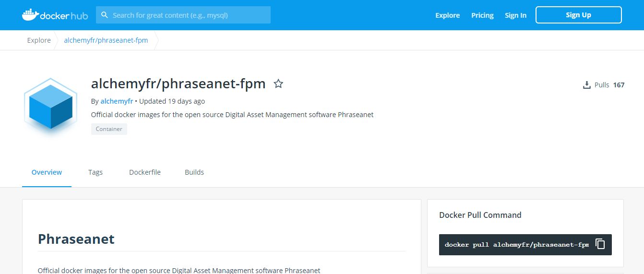Click the alchemyfr/phraseanet-fpm breadcrumb link
This screenshot has width=644, height=274.
pyautogui.click(x=106, y=40)
